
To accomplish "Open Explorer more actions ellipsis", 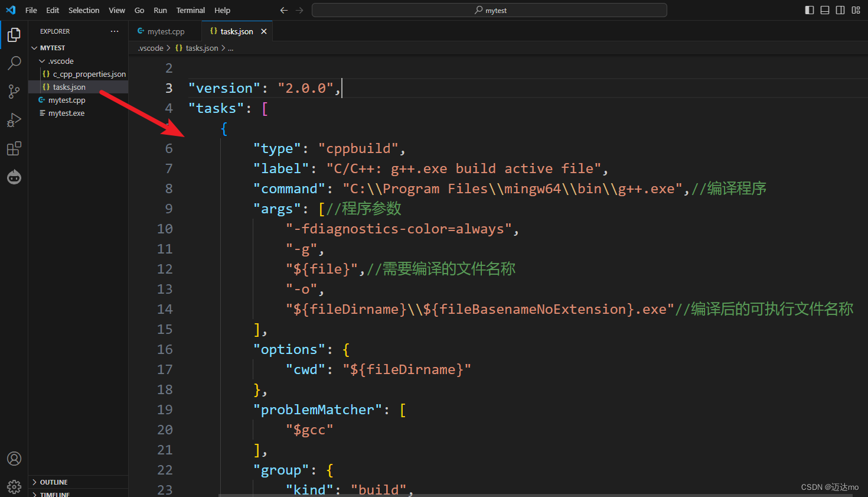I will 115,31.
